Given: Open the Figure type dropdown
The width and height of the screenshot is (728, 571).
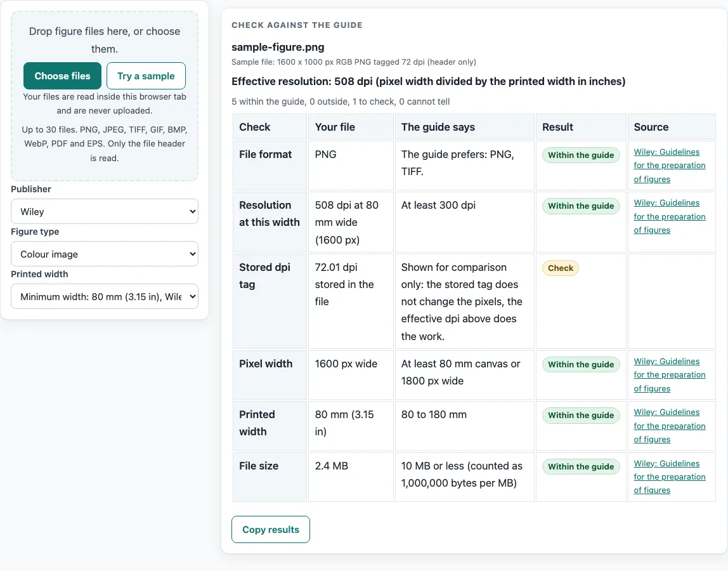Looking at the screenshot, I should coord(105,254).
